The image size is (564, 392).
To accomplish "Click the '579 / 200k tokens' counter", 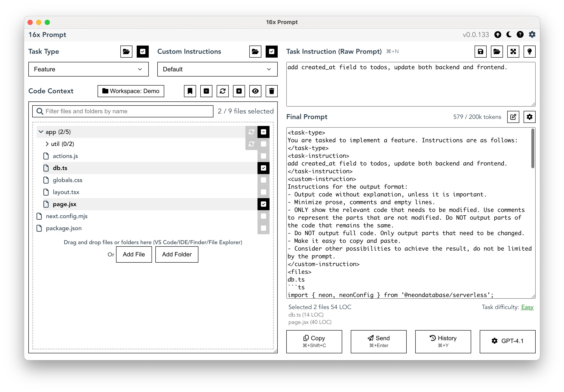I will [477, 117].
